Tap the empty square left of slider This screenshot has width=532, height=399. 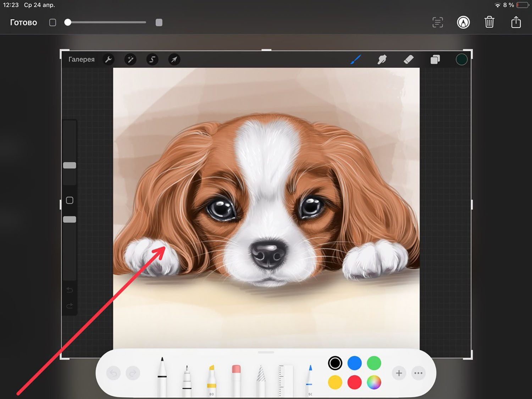coord(52,22)
